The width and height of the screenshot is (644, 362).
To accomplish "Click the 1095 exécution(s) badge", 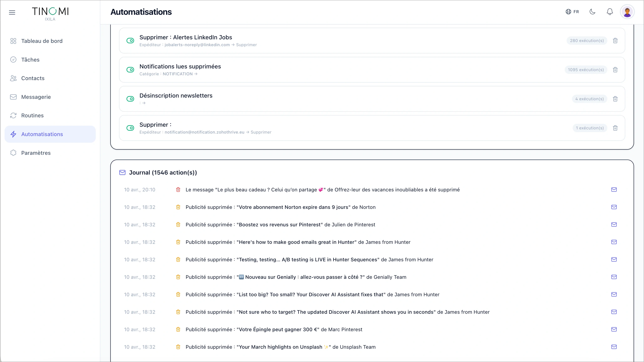I will pyautogui.click(x=586, y=70).
